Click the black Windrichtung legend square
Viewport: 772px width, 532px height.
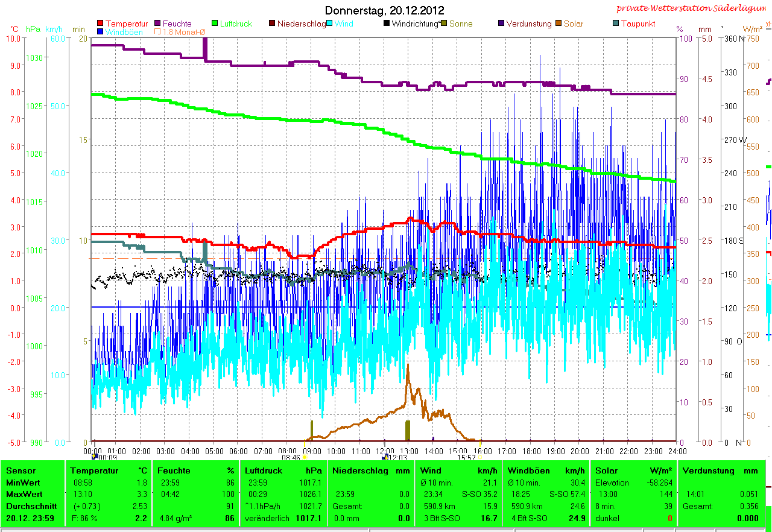(x=386, y=24)
